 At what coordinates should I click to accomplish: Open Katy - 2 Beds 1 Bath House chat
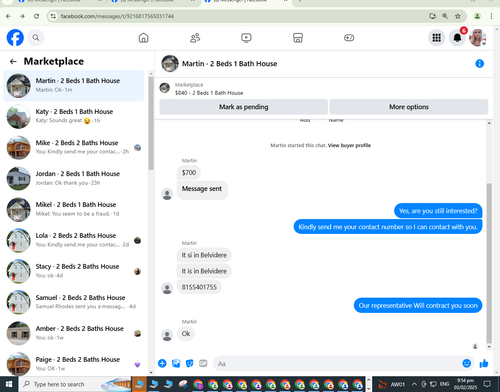pyautogui.click(x=74, y=117)
